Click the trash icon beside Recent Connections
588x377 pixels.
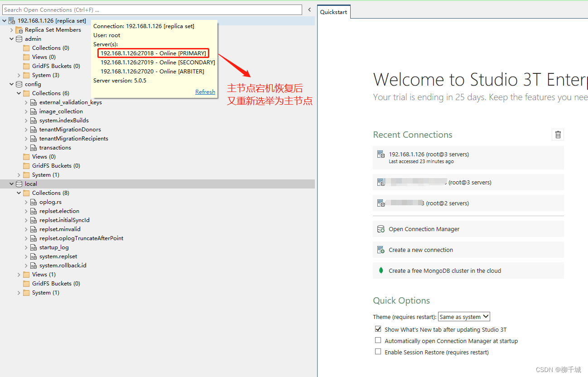tap(558, 135)
